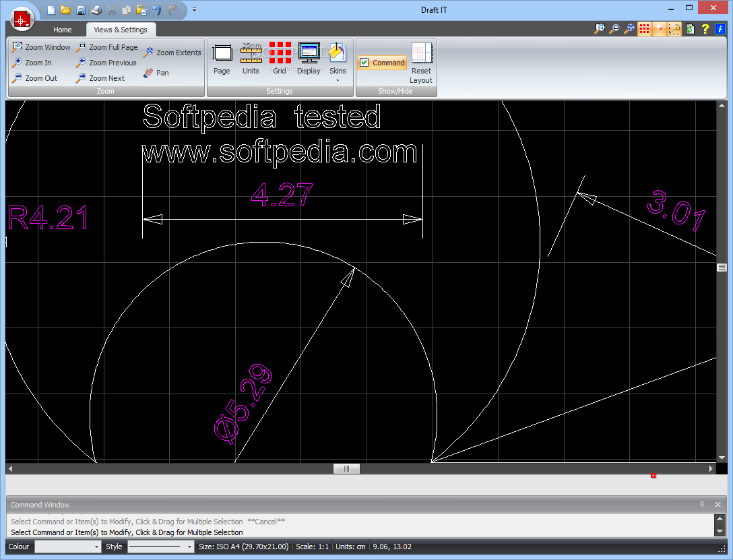The width and height of the screenshot is (733, 560).
Task: Open Units settings
Action: (x=251, y=59)
